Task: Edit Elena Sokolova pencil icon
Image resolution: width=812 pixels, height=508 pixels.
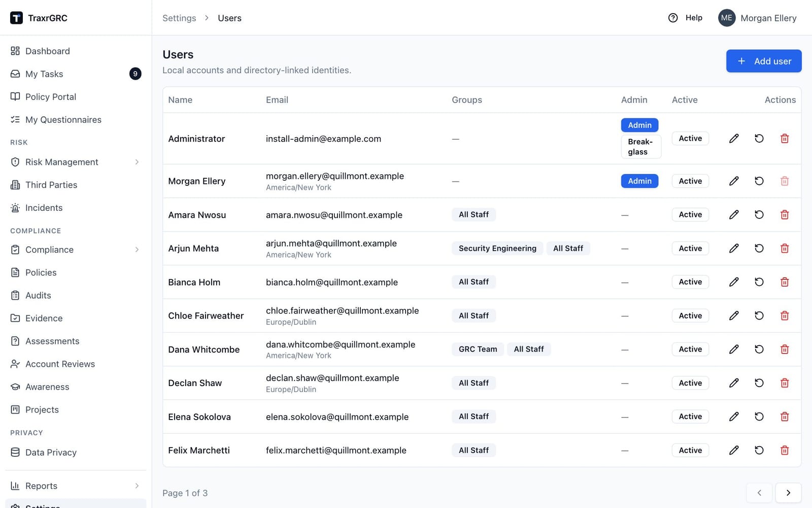Action: click(x=734, y=417)
